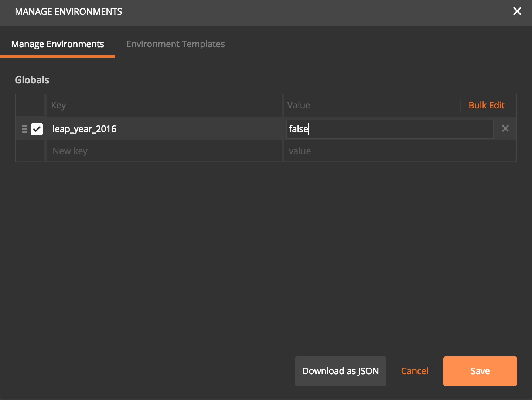The image size is (532, 400).
Task: Open the Environment Templates tab
Action: point(175,44)
